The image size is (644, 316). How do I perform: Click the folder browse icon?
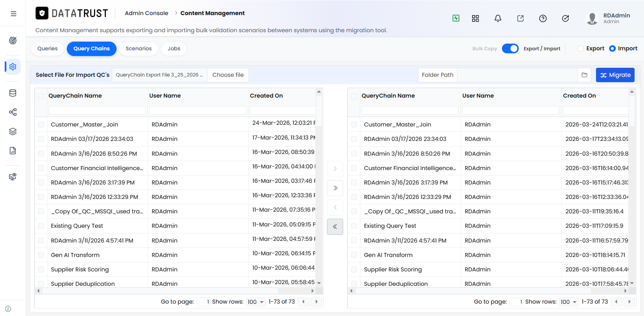tap(585, 75)
